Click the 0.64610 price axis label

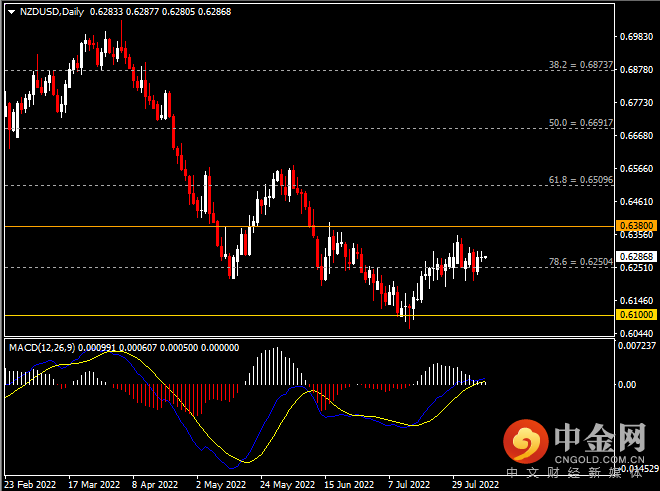coord(636,202)
